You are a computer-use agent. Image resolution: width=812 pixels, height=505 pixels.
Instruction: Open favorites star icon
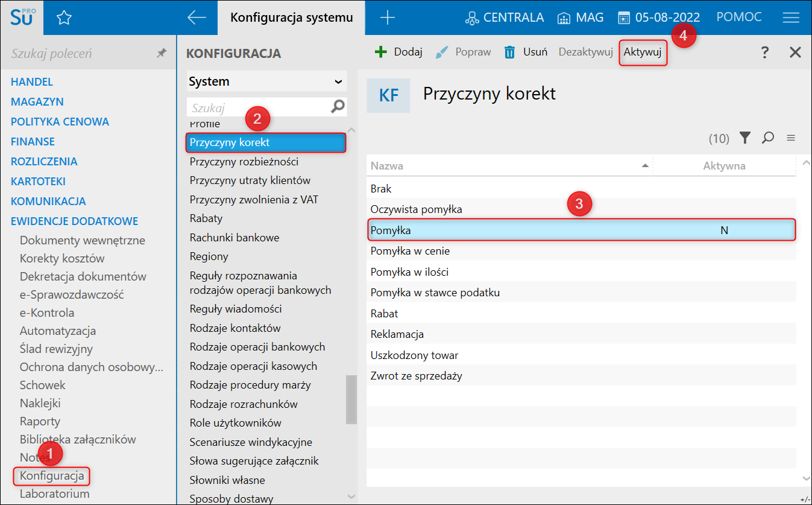tap(64, 17)
